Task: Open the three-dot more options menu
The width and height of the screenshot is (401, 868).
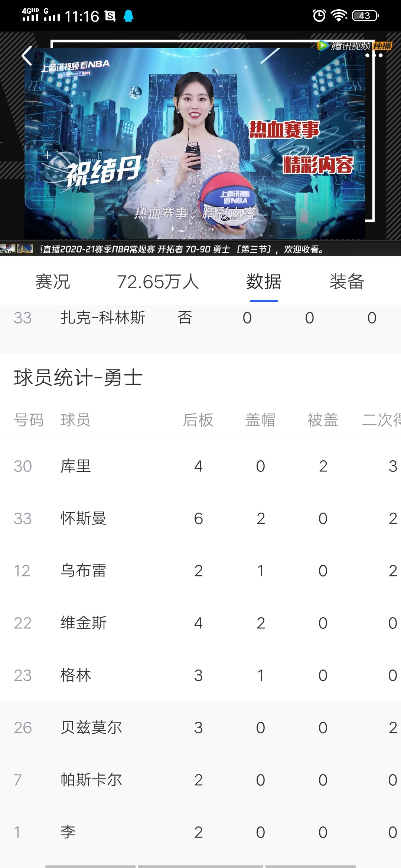Action: (x=374, y=56)
